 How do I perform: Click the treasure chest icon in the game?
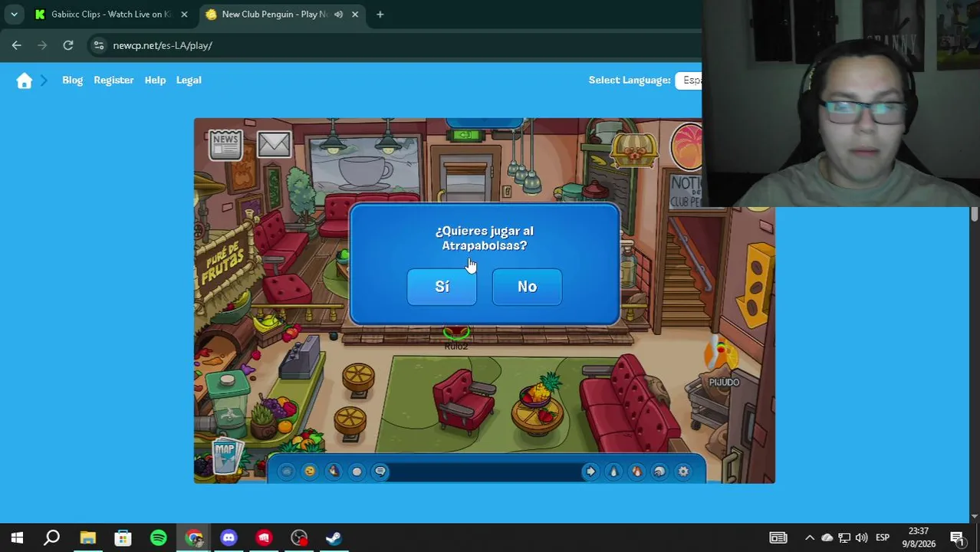click(x=634, y=151)
